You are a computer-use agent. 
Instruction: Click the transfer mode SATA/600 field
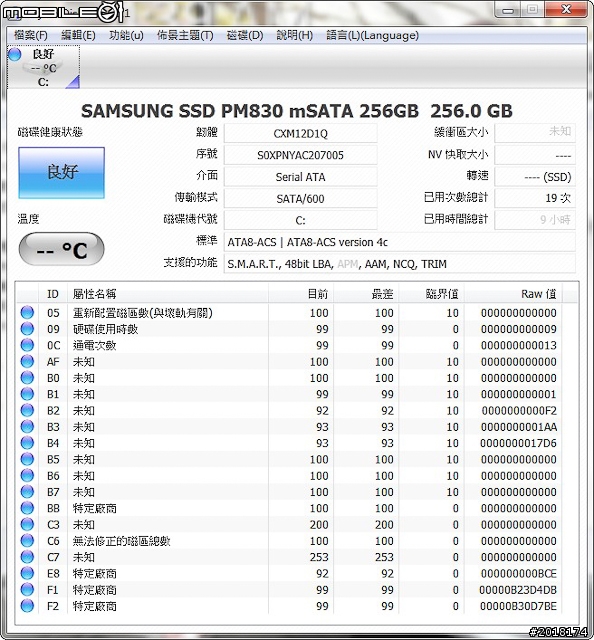pyautogui.click(x=300, y=198)
